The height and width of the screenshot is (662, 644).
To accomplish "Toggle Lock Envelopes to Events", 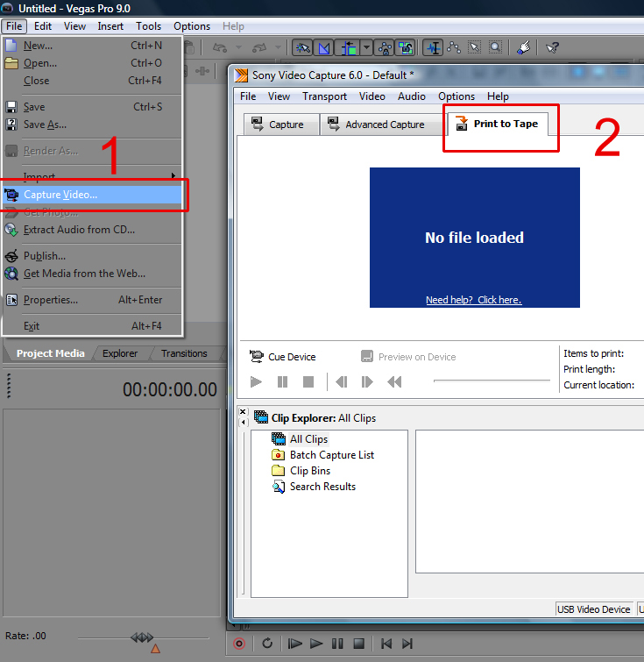I will [x=385, y=47].
